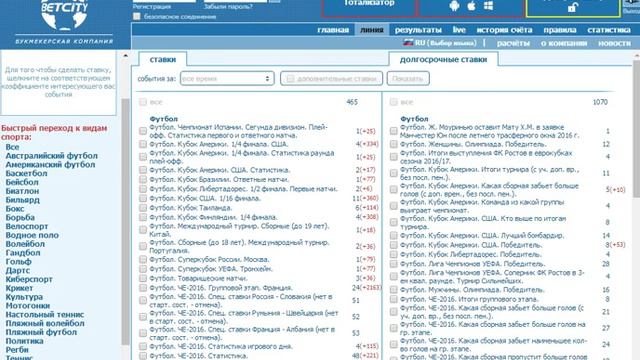The width and height of the screenshot is (640, 360).
Task: Open the RU language selector
Action: 440,43
